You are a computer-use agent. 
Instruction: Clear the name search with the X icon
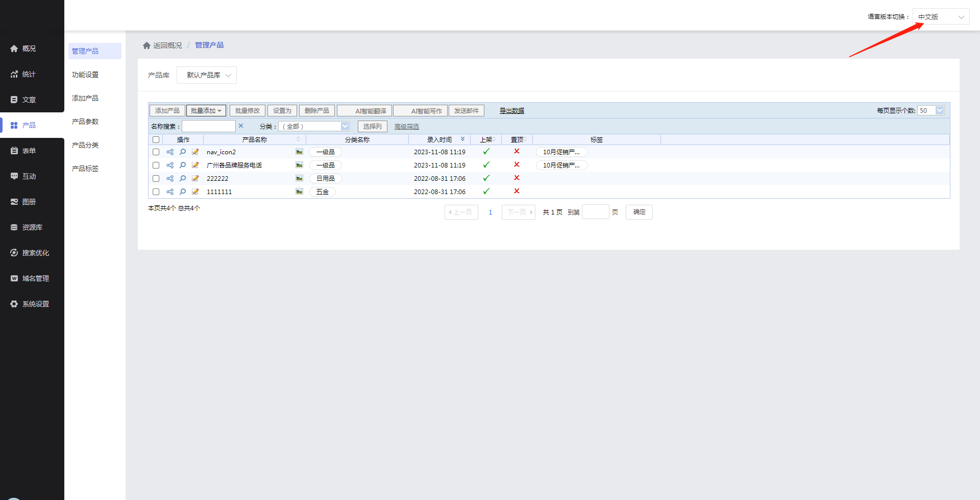coord(241,126)
